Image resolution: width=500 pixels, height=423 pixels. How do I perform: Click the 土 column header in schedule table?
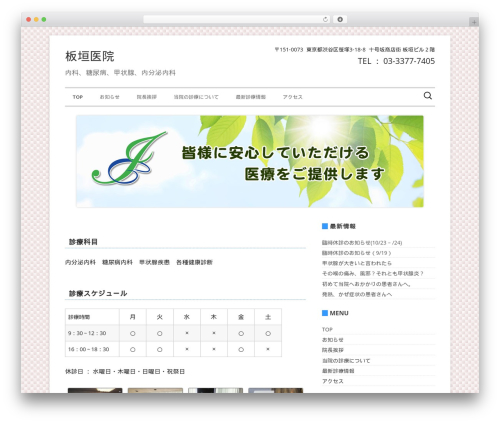(268, 317)
